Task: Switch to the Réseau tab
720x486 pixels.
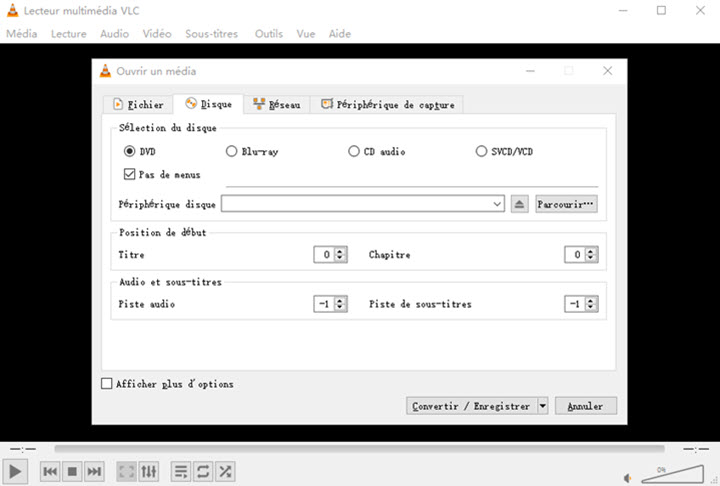Action: (277, 105)
